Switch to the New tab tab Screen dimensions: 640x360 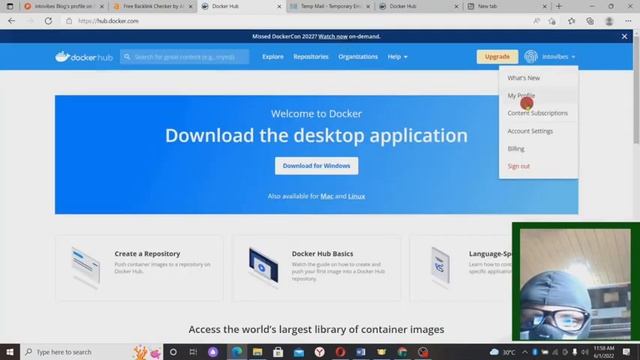tap(508, 6)
